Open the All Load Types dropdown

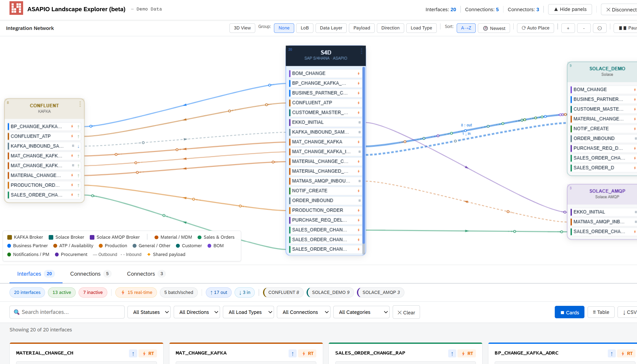(x=248, y=312)
